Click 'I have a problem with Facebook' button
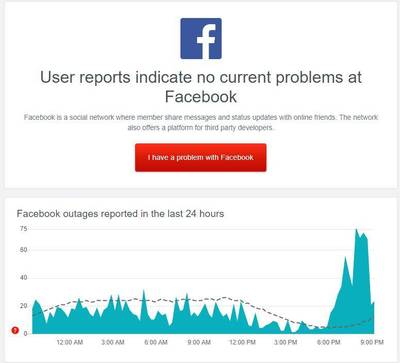This screenshot has height=363, width=400. tap(201, 158)
